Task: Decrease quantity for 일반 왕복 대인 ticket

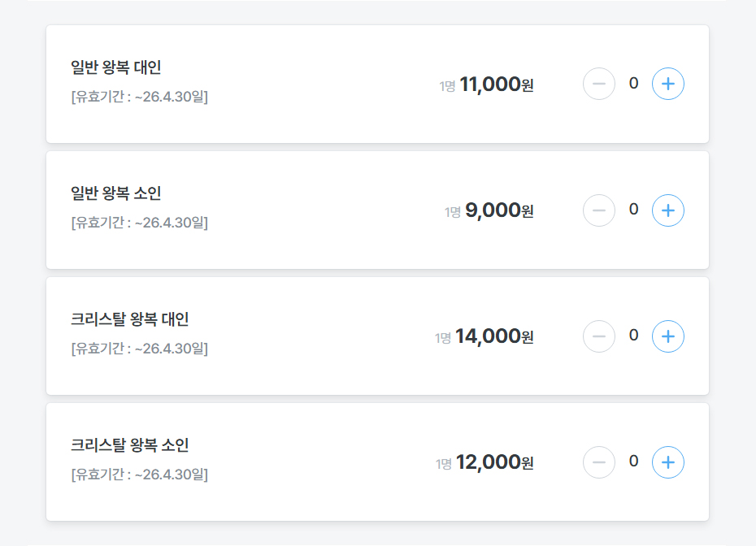Action: [x=599, y=84]
